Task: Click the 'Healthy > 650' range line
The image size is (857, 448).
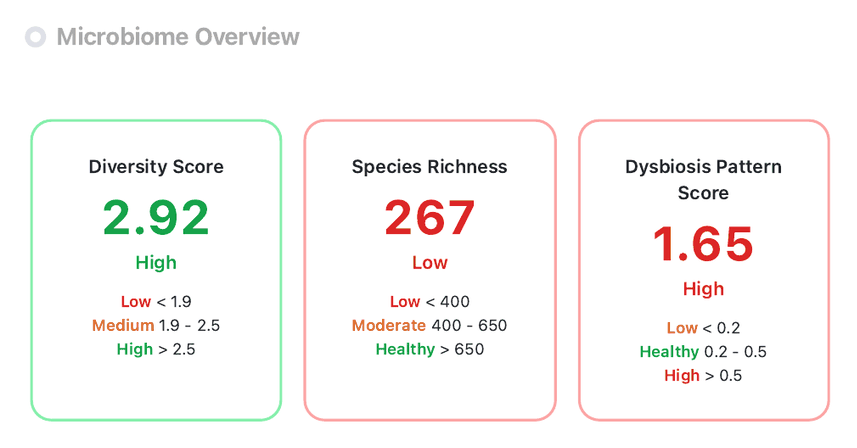Action: pyautogui.click(x=430, y=350)
